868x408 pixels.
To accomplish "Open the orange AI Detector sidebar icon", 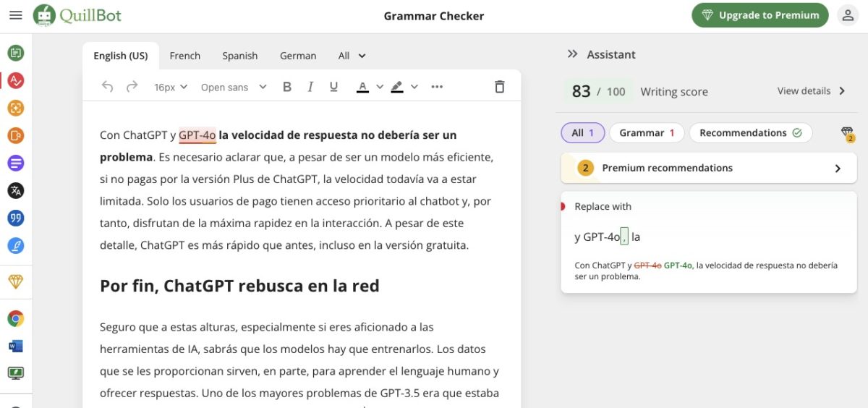I will [x=15, y=135].
